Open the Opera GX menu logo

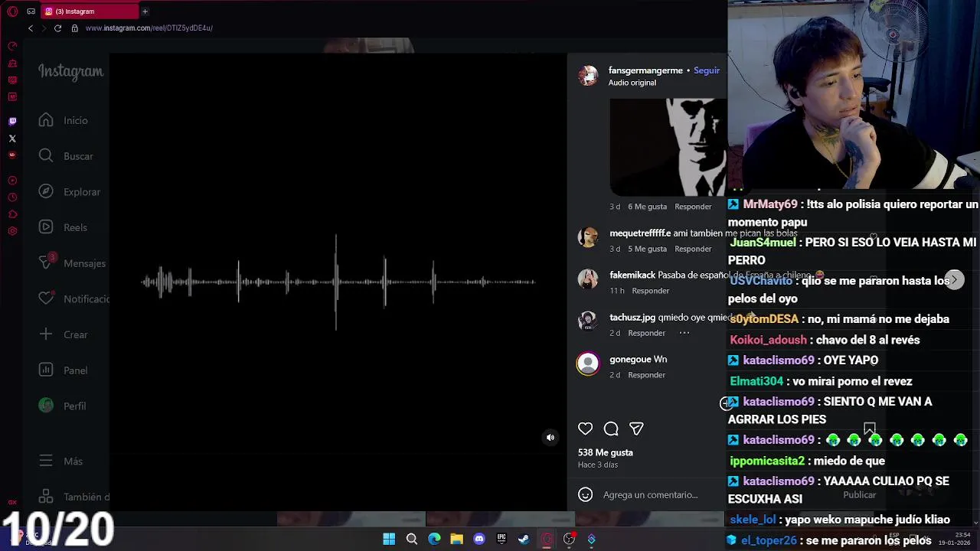(12, 11)
